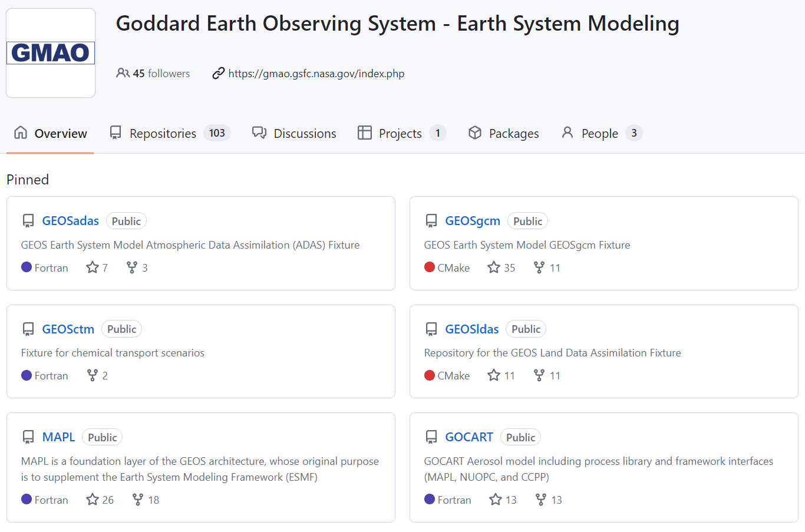Click the Public label on GEOSgcm
The height and width of the screenshot is (532, 805).
click(x=527, y=221)
